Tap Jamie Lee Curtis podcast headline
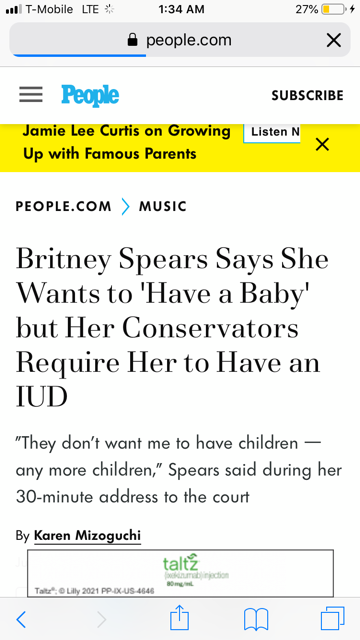360x640 pixels. pyautogui.click(x=127, y=142)
